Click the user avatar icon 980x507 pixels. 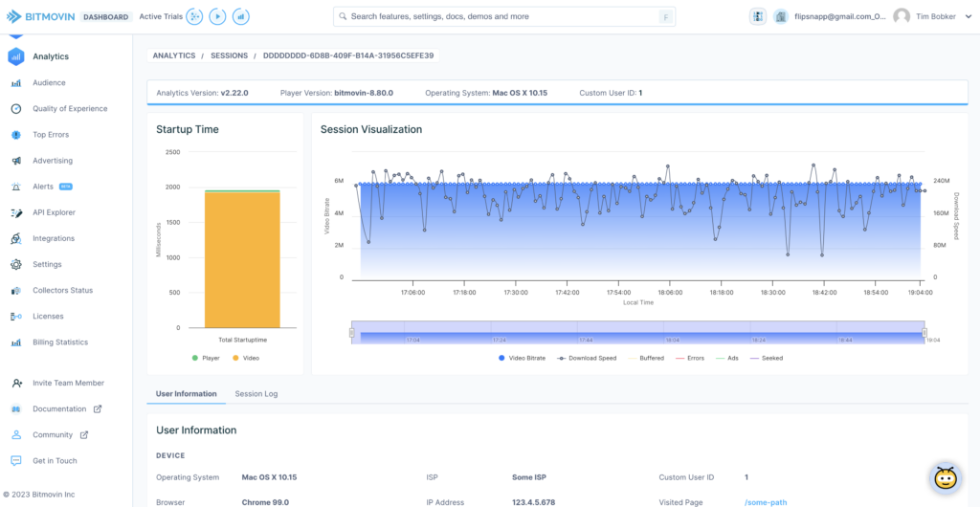coord(902,17)
